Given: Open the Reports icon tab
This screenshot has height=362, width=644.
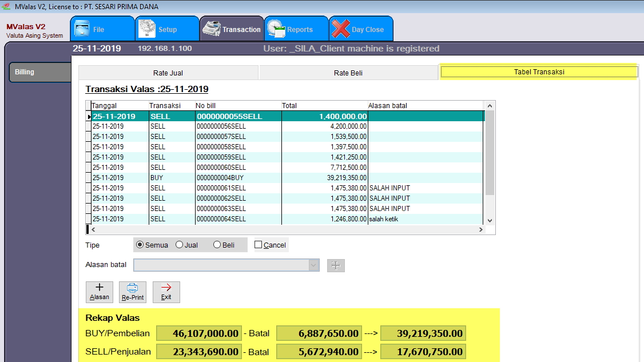Looking at the screenshot, I should 277,29.
